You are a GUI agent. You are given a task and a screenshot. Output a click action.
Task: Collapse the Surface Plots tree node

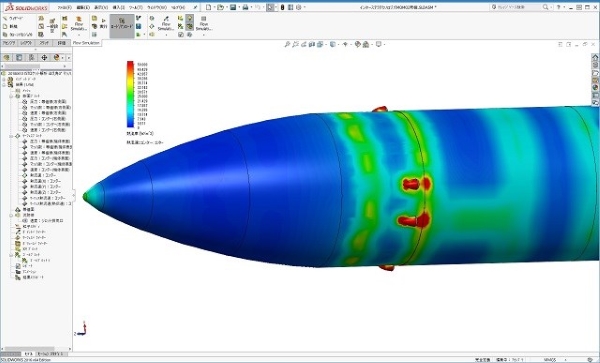click(11, 136)
